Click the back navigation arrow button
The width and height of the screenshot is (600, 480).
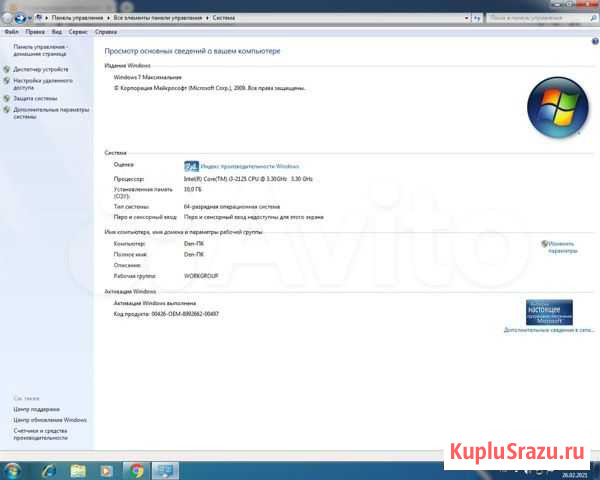point(9,19)
